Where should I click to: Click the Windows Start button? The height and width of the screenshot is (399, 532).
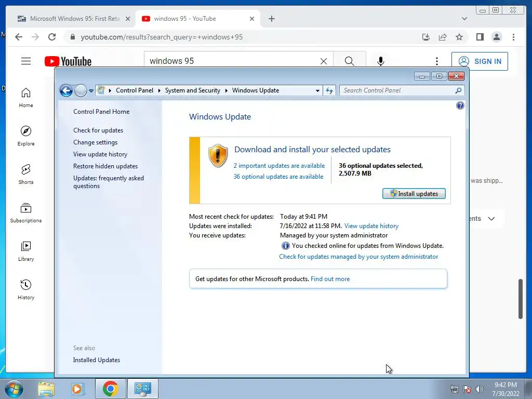[14, 389]
